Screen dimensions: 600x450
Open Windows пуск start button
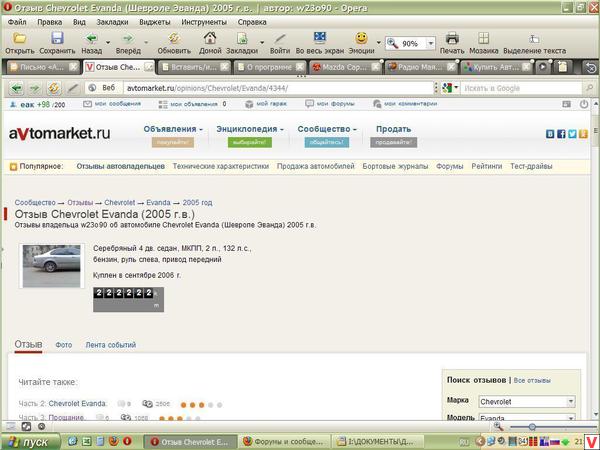tap(30, 442)
